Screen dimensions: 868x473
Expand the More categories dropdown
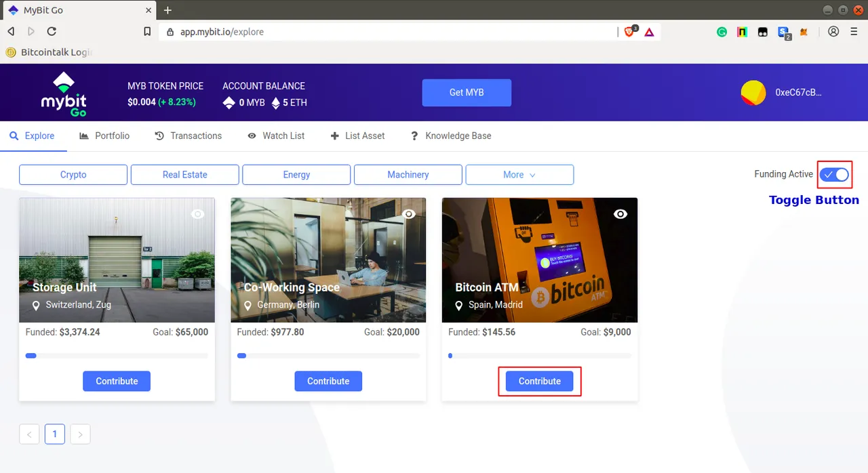519,175
